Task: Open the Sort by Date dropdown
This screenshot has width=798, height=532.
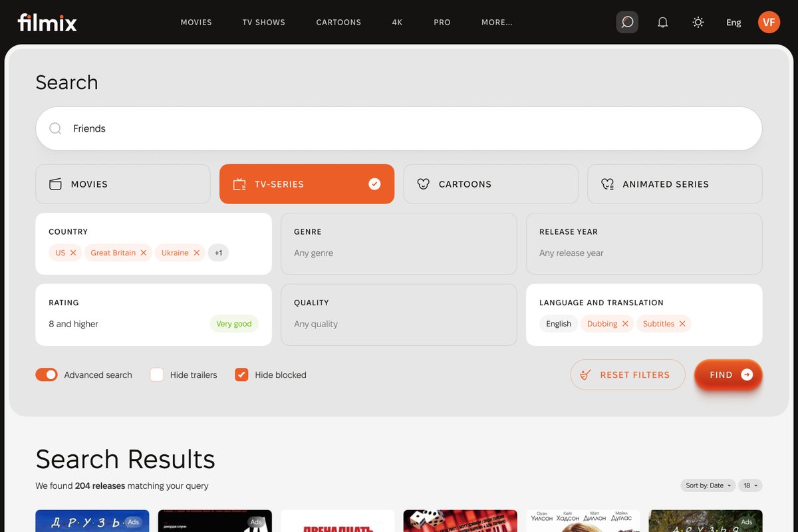Action: click(x=708, y=485)
